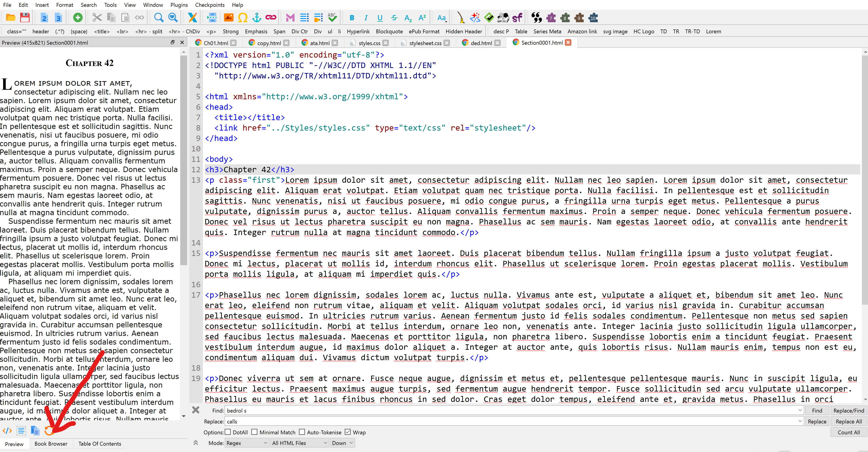
Task: Uncheck the Wrap option
Action: (348, 432)
